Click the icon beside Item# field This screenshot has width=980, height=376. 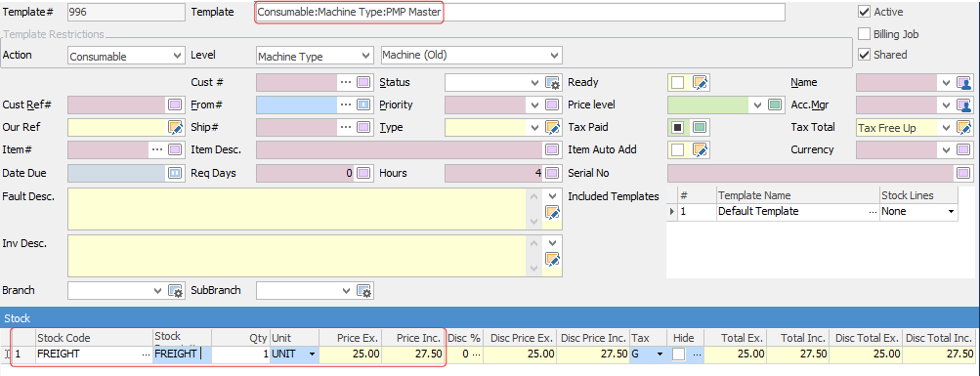click(175, 149)
